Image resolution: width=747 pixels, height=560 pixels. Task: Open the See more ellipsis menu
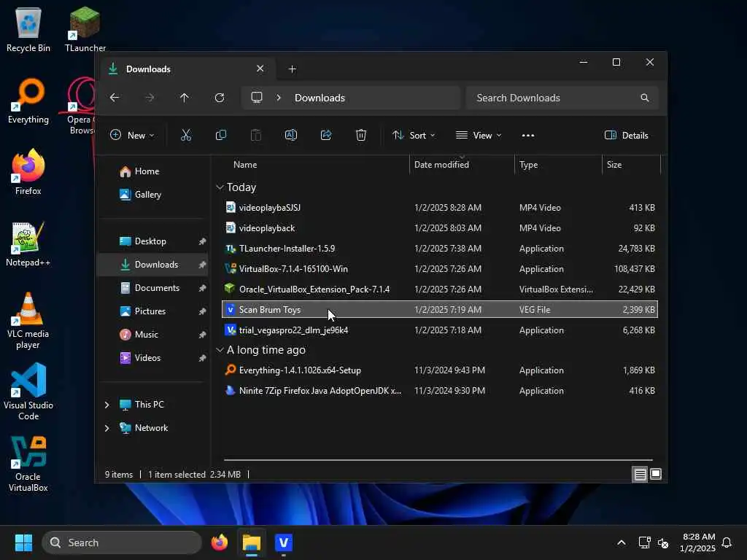click(x=528, y=135)
